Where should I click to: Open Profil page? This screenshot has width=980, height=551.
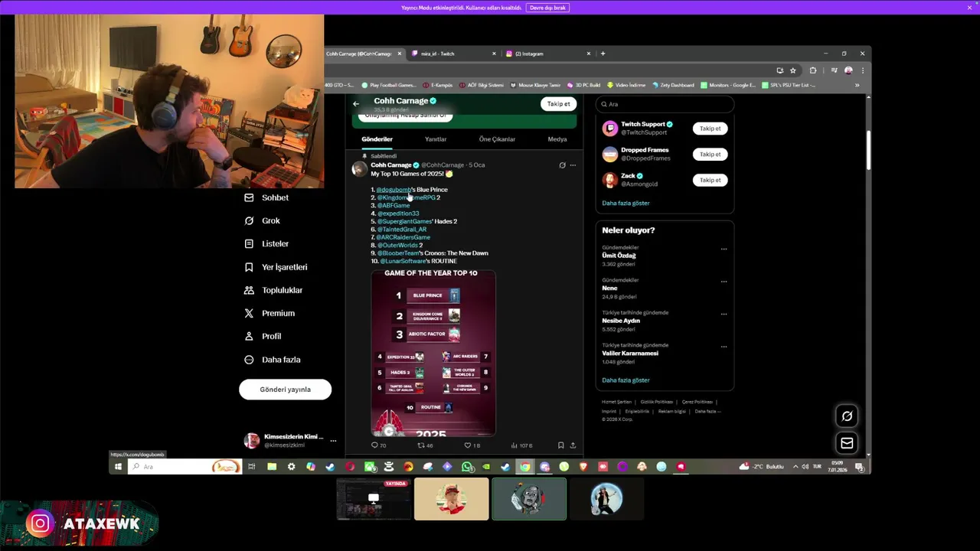pos(263,336)
